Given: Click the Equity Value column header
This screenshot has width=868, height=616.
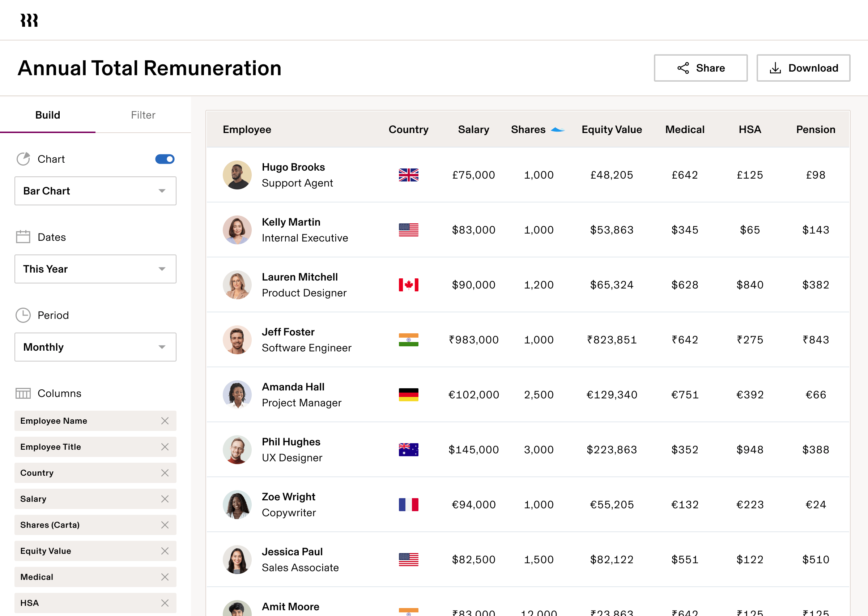Looking at the screenshot, I should (612, 130).
